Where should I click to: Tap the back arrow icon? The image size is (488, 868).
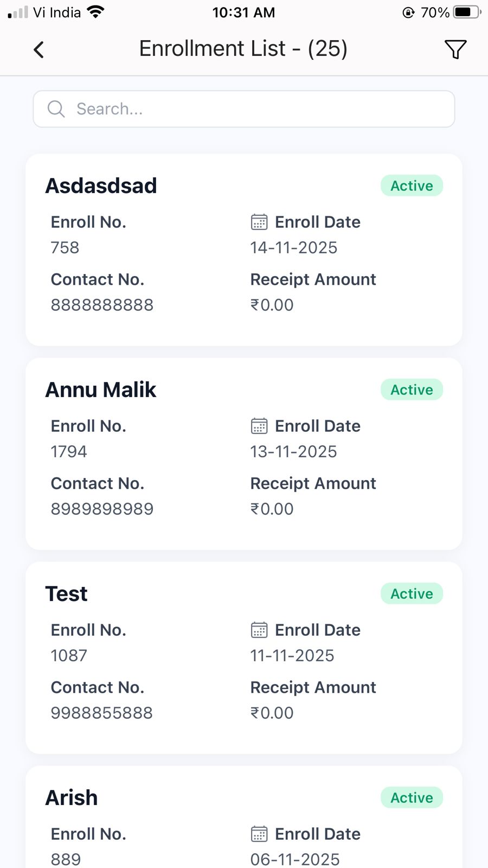(x=38, y=49)
